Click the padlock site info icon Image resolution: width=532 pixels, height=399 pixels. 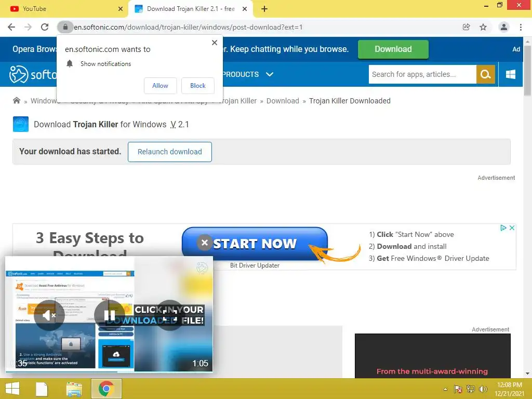65,27
